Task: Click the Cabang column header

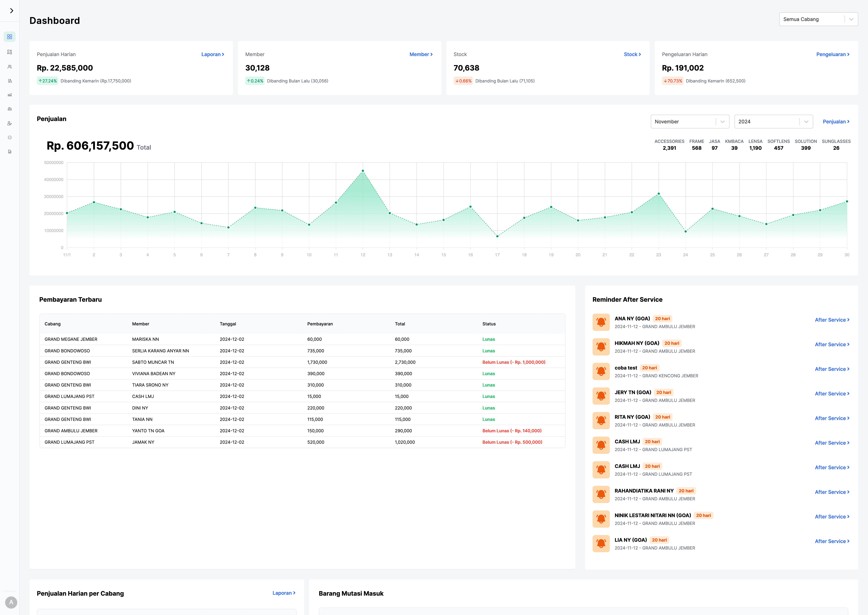Action: point(53,324)
